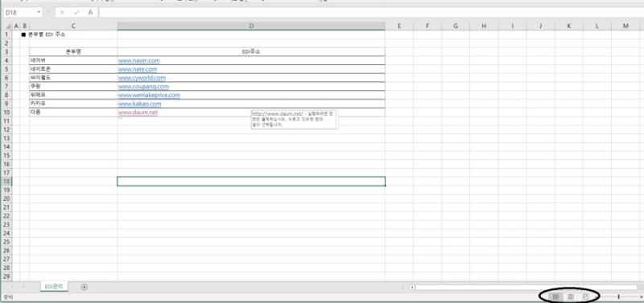Select row 3 header
This screenshot has height=303, width=644.
click(6, 51)
